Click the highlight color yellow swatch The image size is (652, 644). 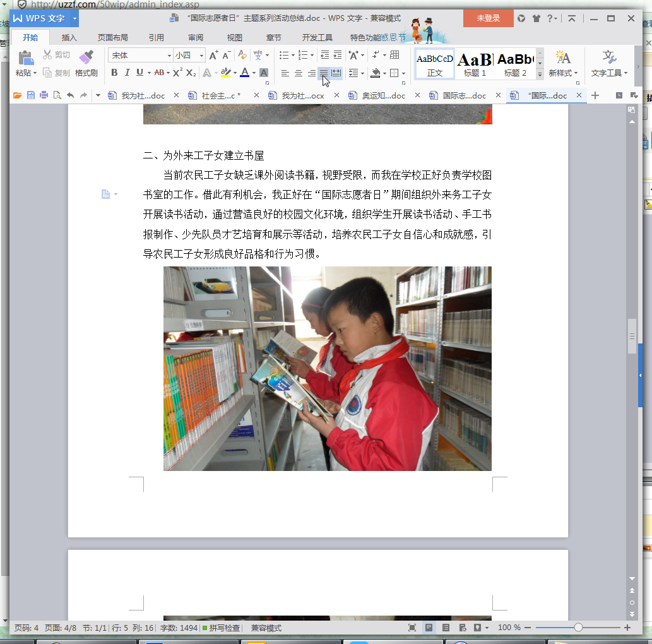tap(226, 73)
